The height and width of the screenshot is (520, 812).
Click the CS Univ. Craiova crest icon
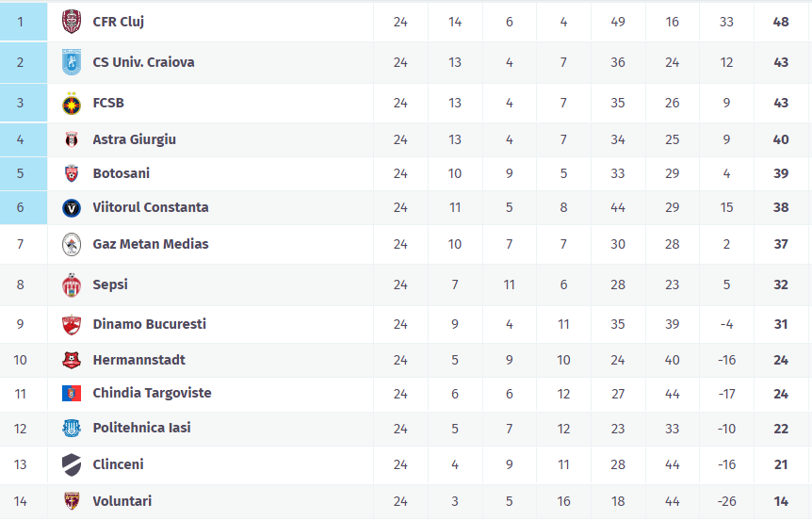pyautogui.click(x=72, y=62)
